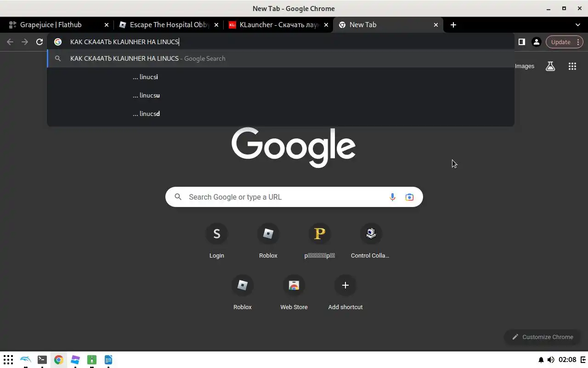Start voice search with microphone

tap(392, 197)
